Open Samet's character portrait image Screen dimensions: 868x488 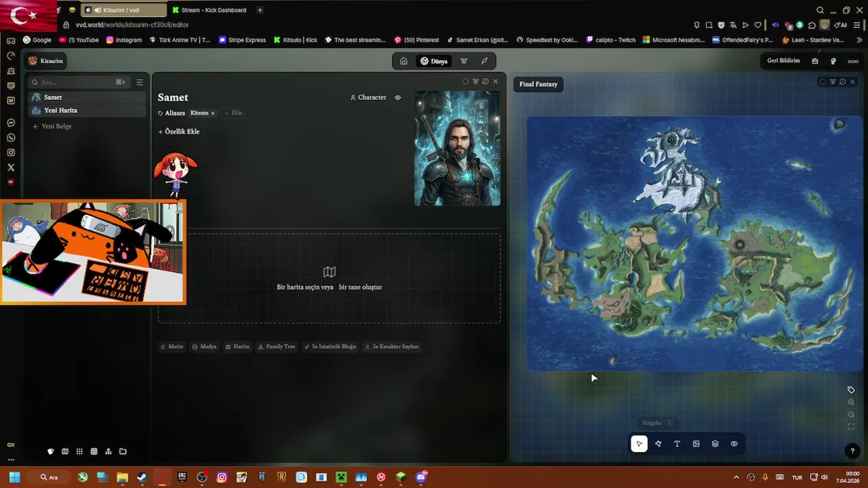pos(457,148)
